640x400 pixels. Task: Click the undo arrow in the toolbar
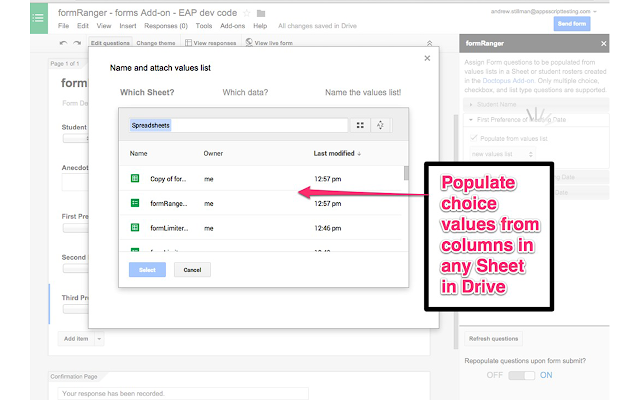point(63,43)
